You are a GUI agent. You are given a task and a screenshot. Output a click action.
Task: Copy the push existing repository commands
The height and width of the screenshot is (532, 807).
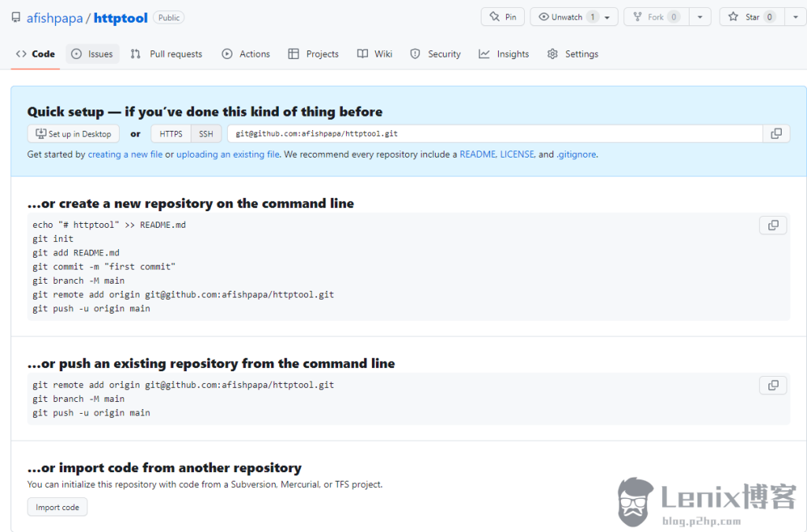pos(773,385)
